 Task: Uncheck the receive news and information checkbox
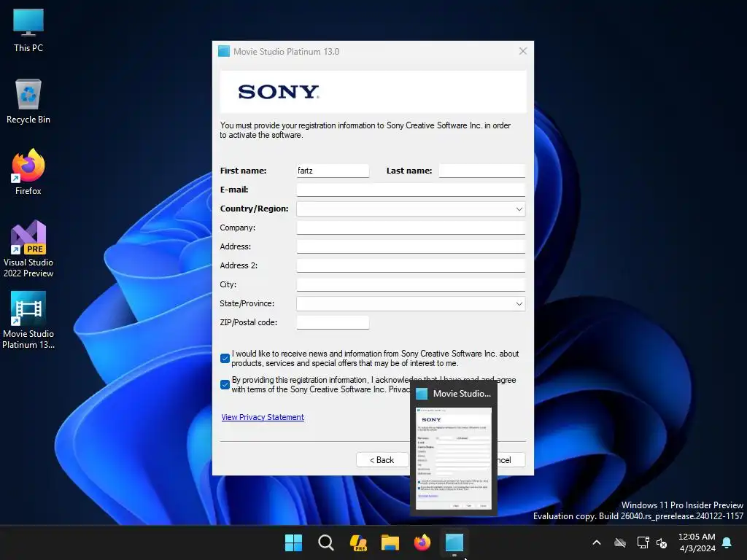225,358
